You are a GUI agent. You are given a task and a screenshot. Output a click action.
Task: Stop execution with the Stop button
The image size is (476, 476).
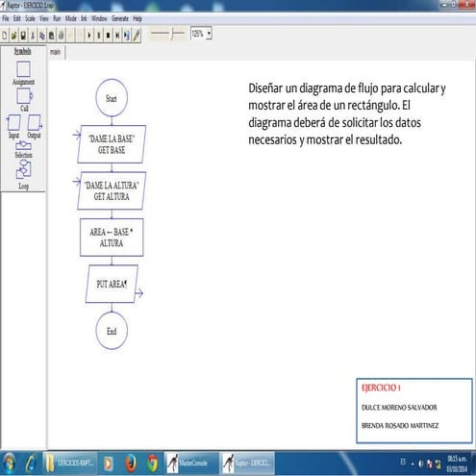tap(108, 36)
